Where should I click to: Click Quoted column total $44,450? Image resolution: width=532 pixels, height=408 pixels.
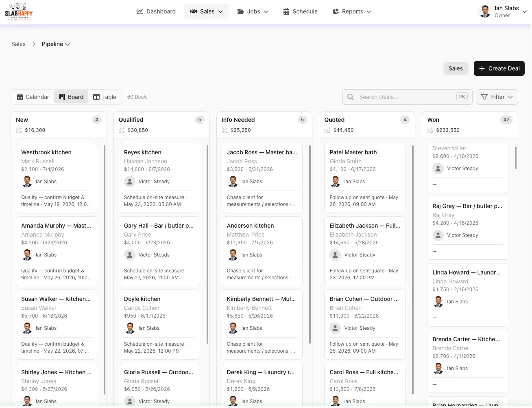point(344,130)
